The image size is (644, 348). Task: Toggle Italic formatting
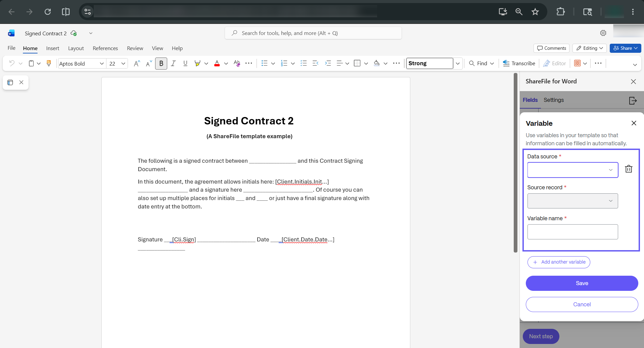(173, 63)
